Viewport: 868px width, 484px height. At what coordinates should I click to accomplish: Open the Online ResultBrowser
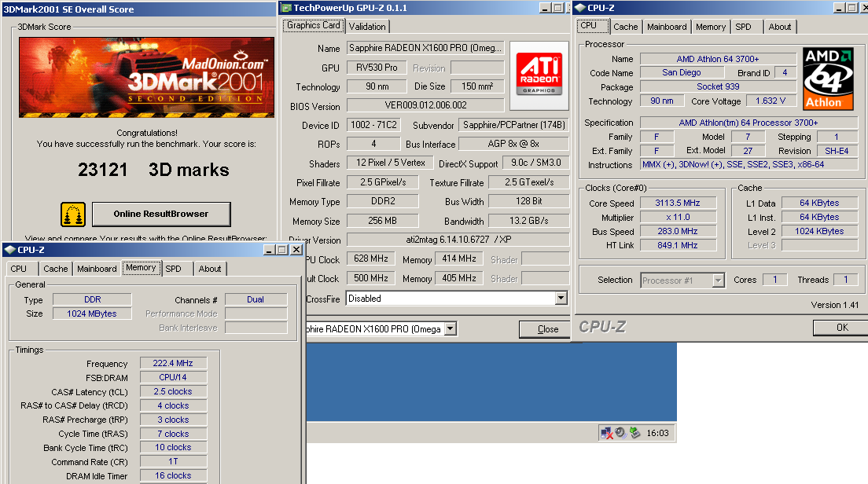tap(161, 214)
